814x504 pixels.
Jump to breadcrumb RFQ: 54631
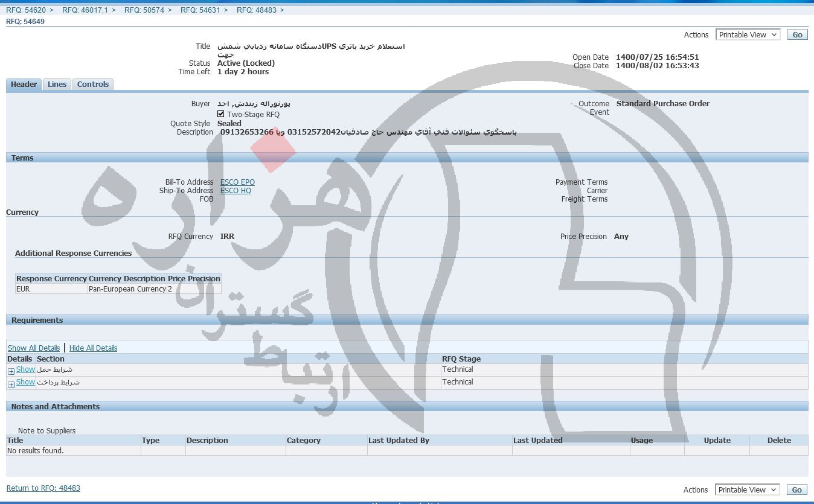[x=200, y=10]
